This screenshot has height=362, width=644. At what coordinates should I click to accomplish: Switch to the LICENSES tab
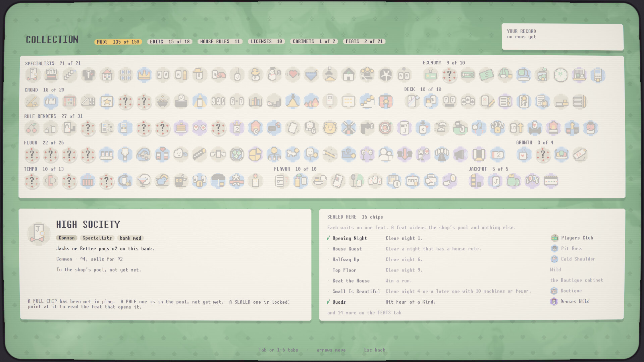pyautogui.click(x=266, y=42)
